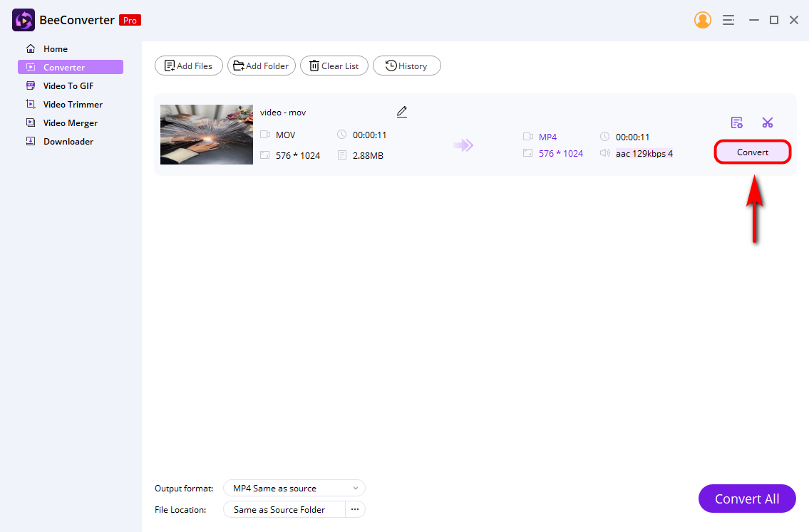This screenshot has width=809, height=532.
Task: Open output settings icon for video
Action: (x=736, y=122)
